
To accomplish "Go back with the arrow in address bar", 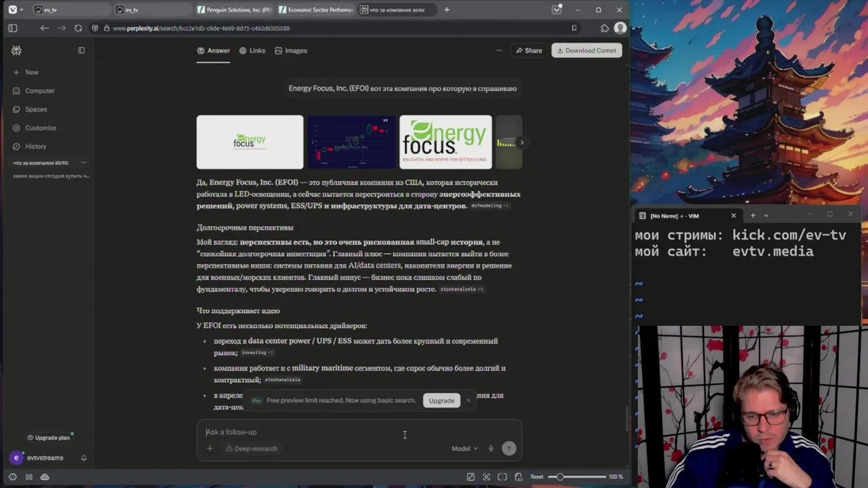I will point(44,28).
